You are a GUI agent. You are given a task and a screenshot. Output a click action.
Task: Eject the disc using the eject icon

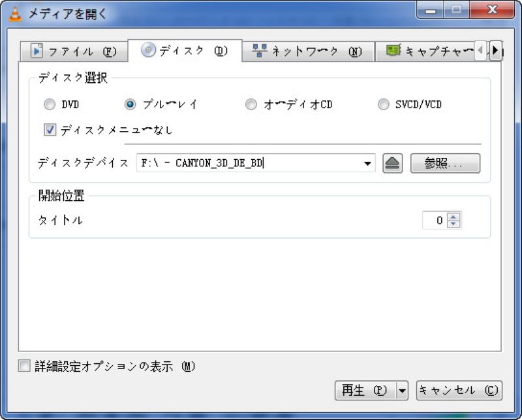click(393, 162)
